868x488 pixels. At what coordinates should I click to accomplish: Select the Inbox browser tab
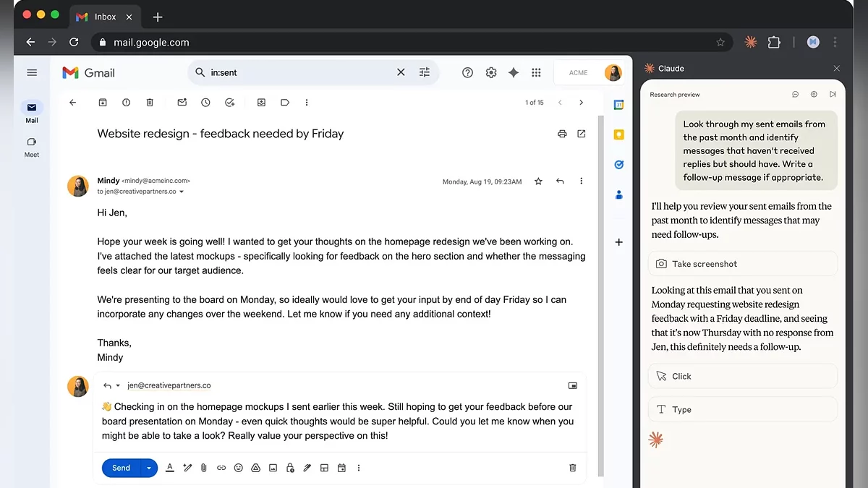(x=105, y=17)
